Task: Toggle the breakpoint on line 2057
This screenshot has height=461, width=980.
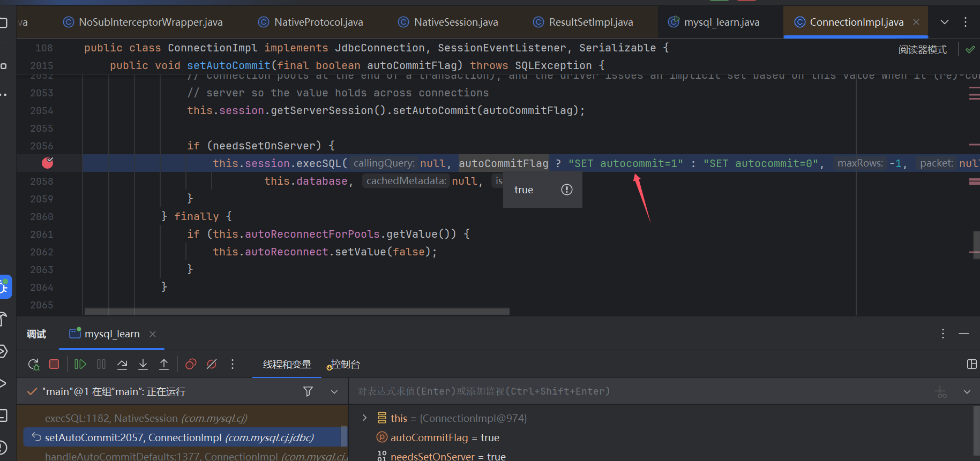Action: (48, 163)
